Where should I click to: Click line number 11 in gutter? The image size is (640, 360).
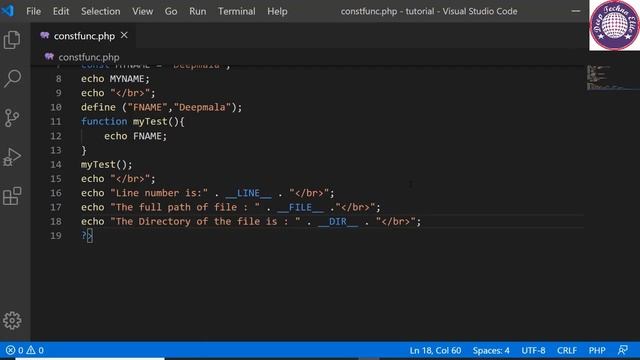[56, 122]
